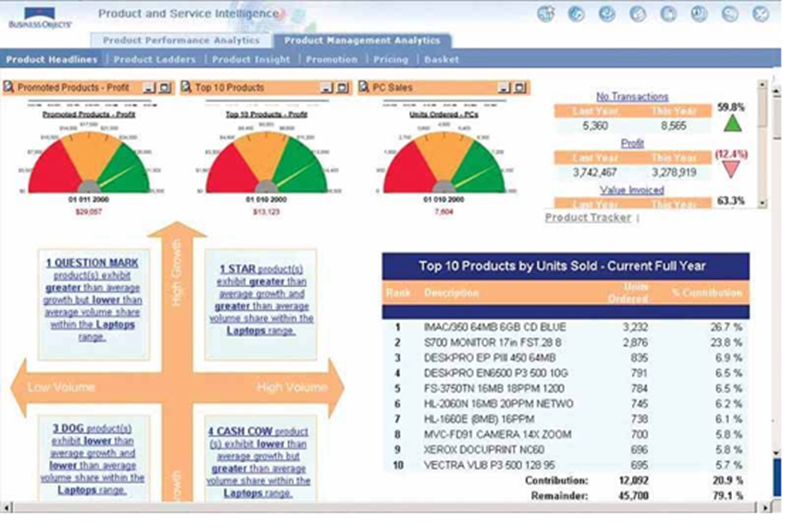Select row S700 MONITOR 17in FST.28 8

(x=566, y=343)
